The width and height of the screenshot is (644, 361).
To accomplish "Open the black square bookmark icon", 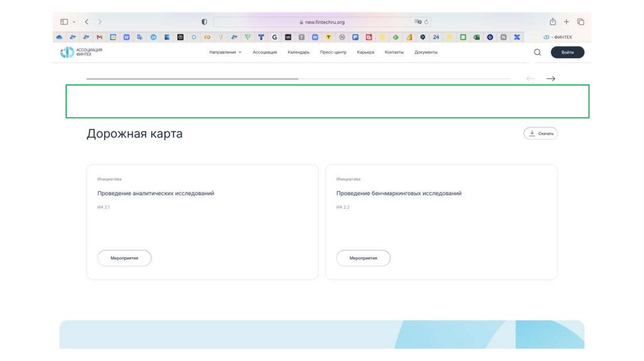I will pos(180,37).
